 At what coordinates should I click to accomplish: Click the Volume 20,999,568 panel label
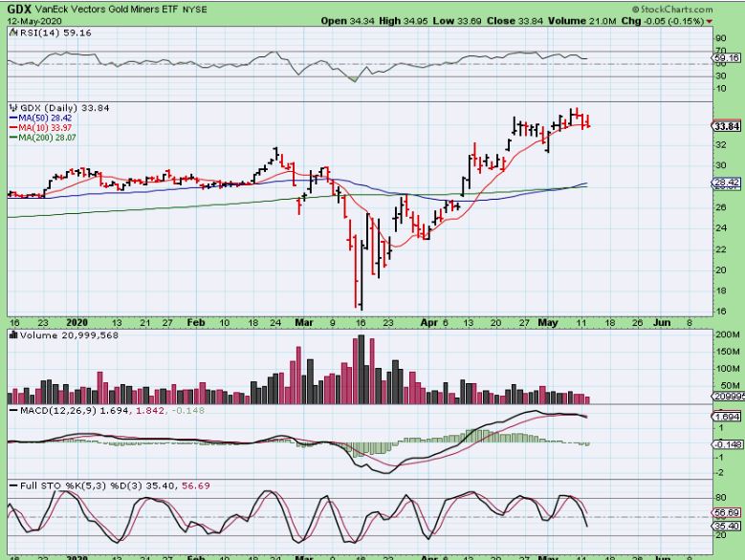coord(69,335)
